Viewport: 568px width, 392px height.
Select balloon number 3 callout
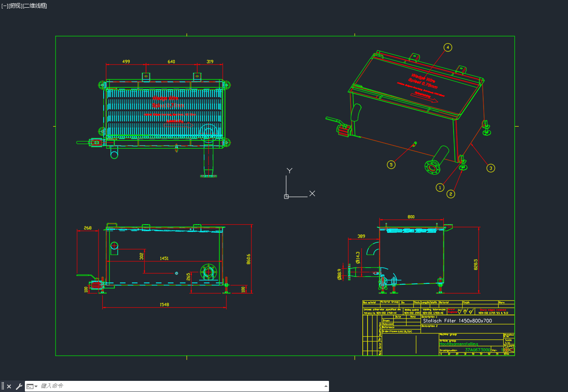pyautogui.click(x=491, y=168)
